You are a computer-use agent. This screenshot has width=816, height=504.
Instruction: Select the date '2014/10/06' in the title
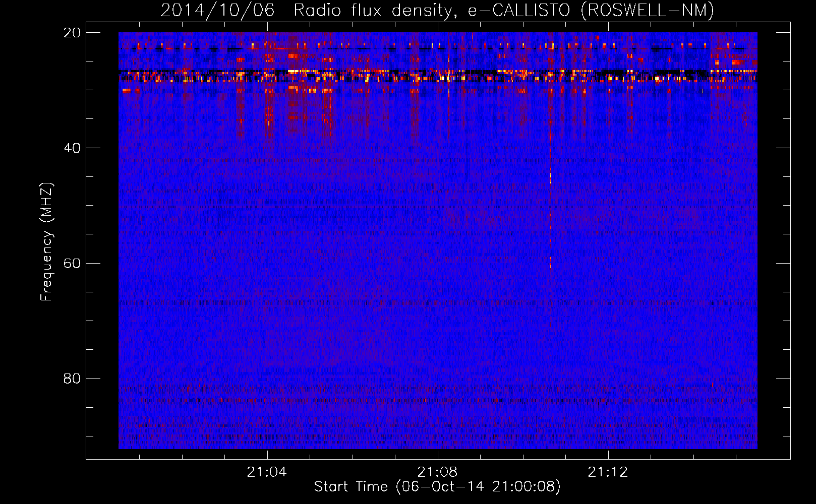pyautogui.click(x=217, y=10)
